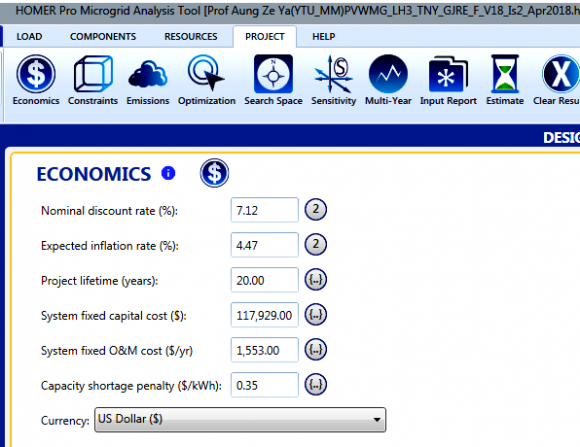580x447 pixels.
Task: Click the ECONOMICS heading text
Action: [x=94, y=174]
